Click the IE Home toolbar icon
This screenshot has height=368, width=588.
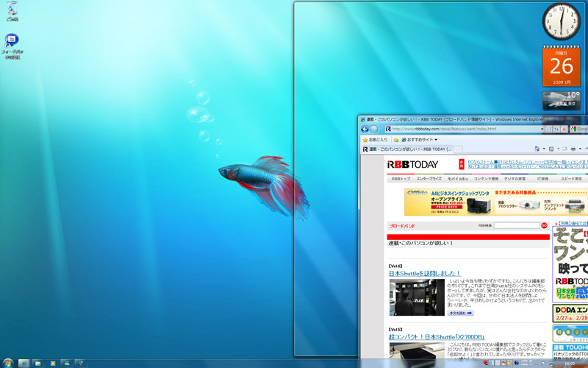click(537, 149)
